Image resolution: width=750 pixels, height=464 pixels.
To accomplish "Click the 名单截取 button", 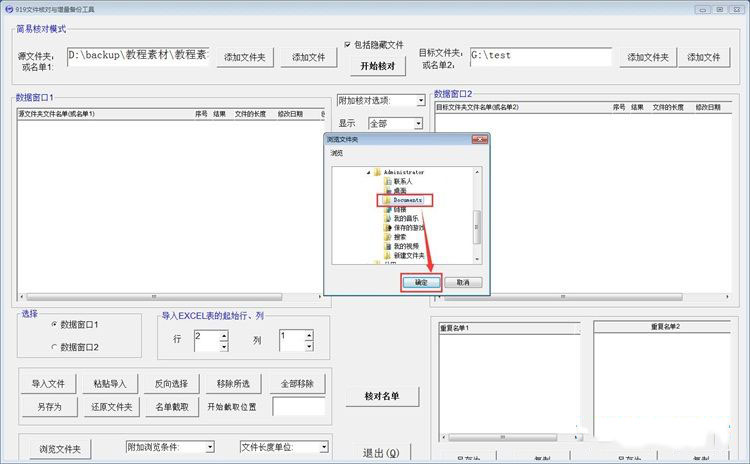I will point(172,407).
